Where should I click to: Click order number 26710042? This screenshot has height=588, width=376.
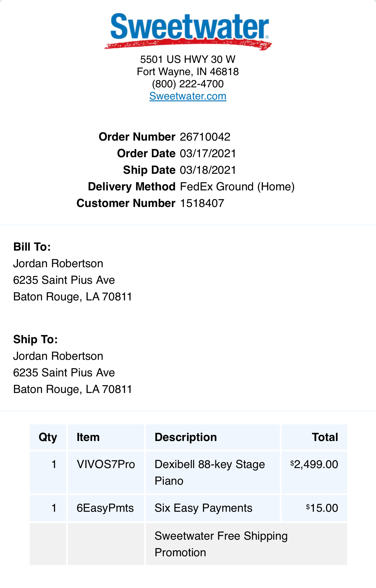(205, 137)
